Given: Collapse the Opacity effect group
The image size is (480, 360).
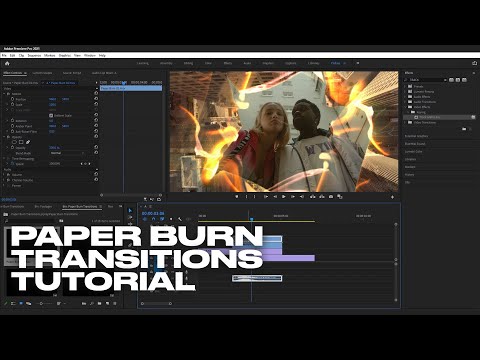Looking at the screenshot, I should (4, 137).
